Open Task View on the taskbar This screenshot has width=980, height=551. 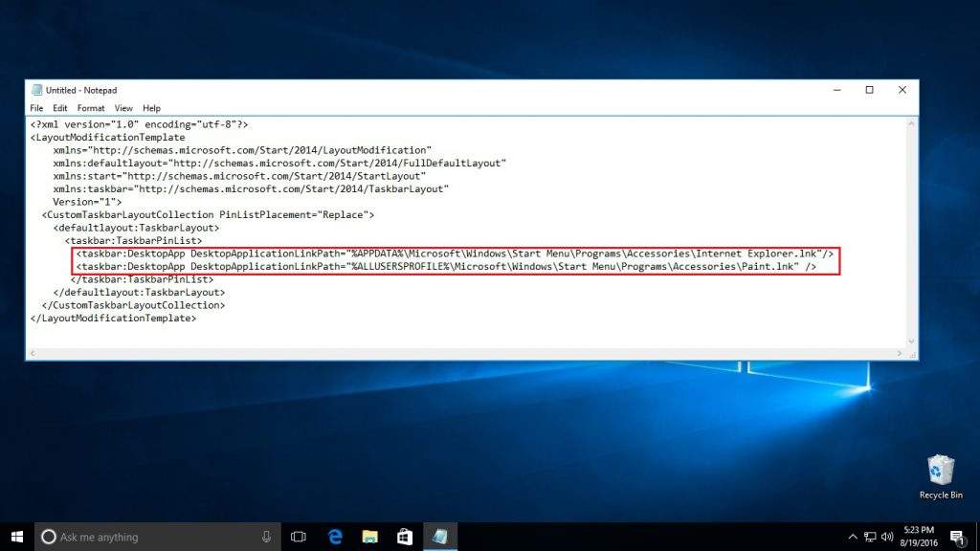[x=299, y=536]
